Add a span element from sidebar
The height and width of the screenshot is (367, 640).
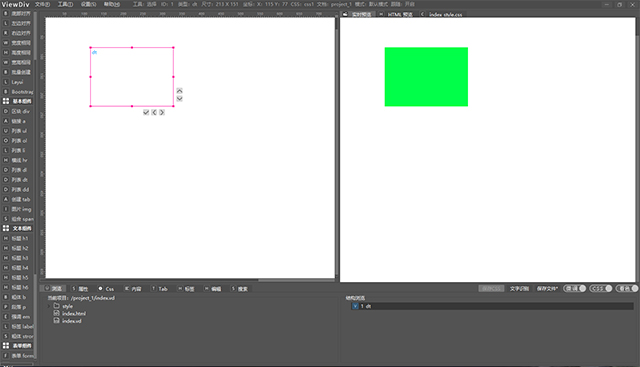point(18,219)
